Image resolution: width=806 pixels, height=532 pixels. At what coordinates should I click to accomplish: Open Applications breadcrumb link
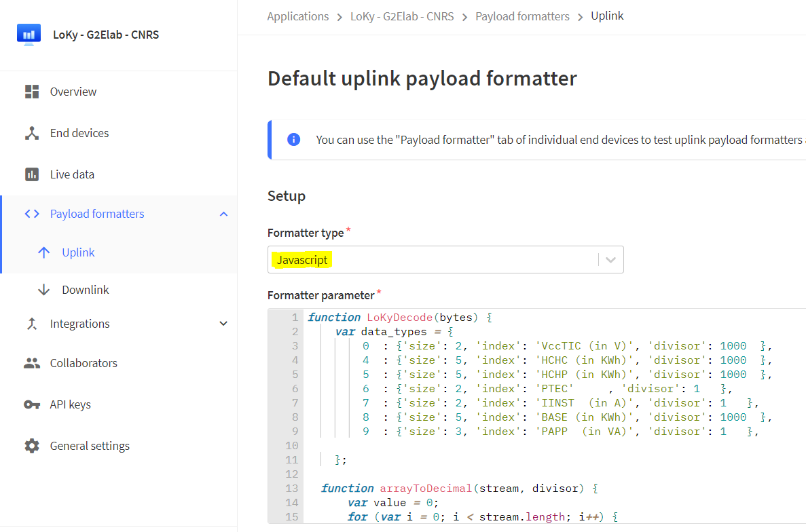click(x=297, y=16)
